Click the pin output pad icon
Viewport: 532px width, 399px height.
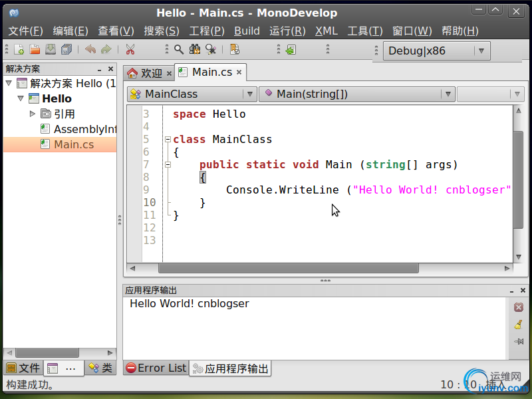click(519, 341)
